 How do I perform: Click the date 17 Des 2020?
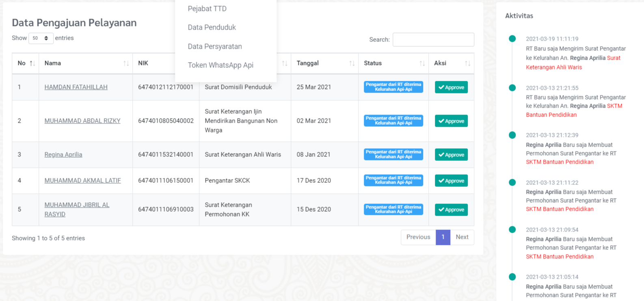point(314,180)
